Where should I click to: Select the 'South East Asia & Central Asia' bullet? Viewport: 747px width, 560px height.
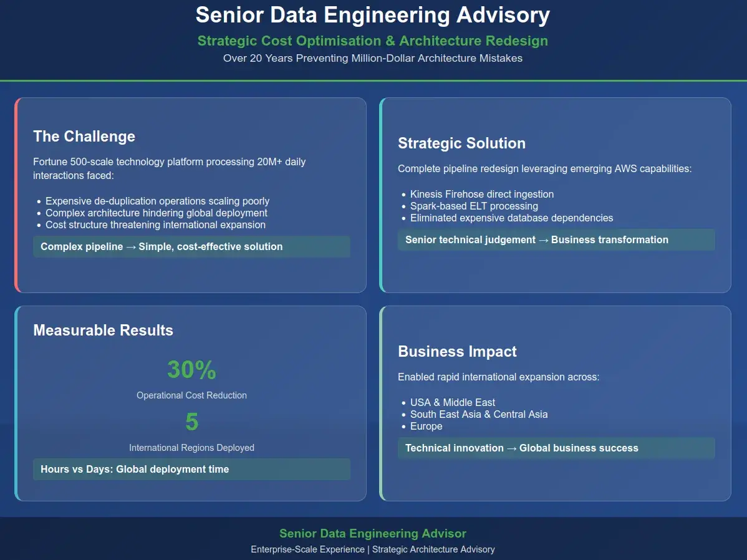point(479,415)
